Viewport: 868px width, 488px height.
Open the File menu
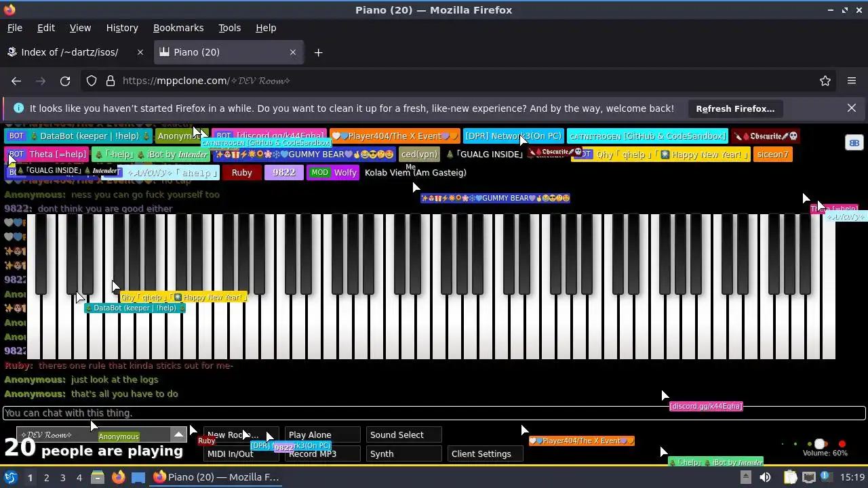coord(14,28)
